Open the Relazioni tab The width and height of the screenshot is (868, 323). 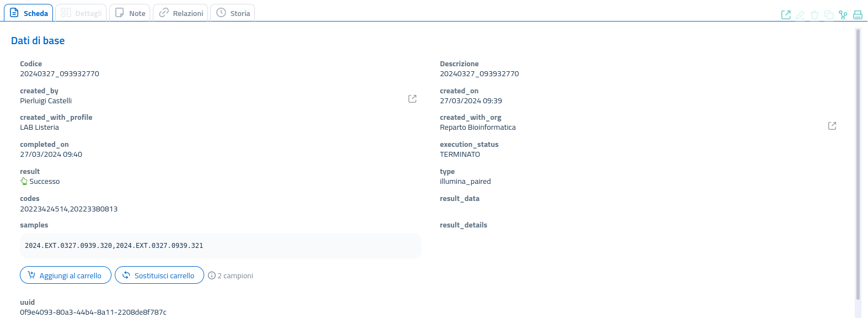point(181,13)
